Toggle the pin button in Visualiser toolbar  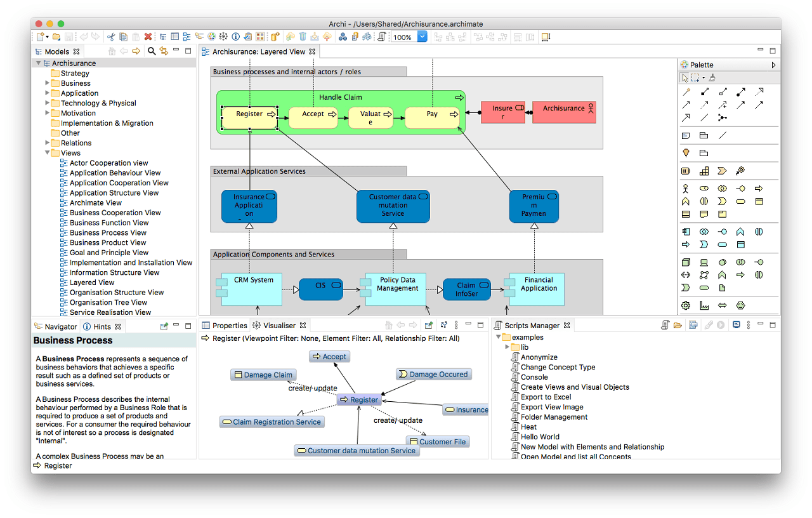point(429,325)
